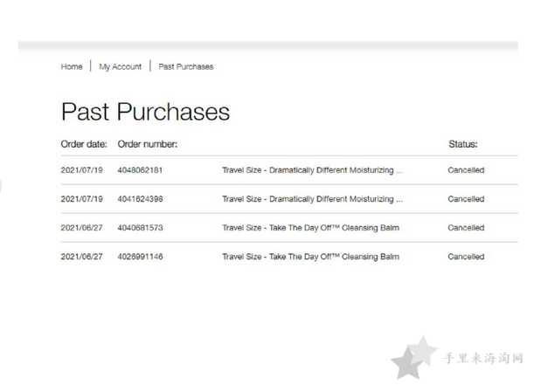View last Take The Day Off Cleansing Balm item

click(x=310, y=257)
